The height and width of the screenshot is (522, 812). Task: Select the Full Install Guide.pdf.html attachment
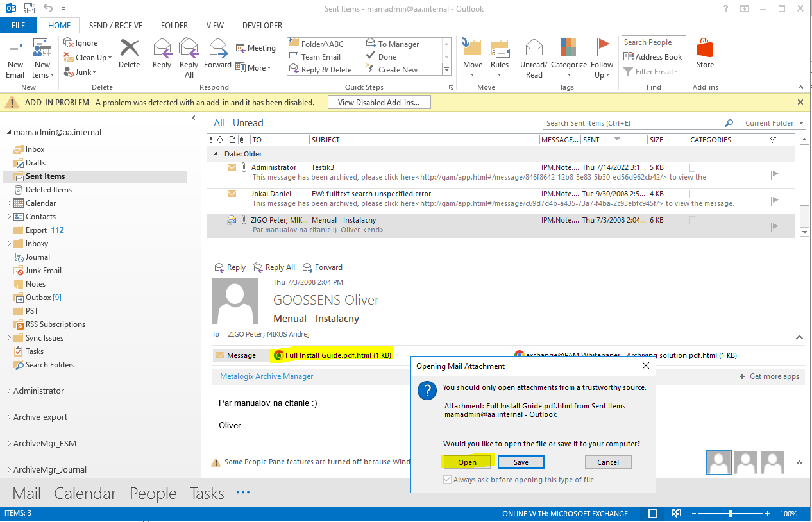click(332, 355)
